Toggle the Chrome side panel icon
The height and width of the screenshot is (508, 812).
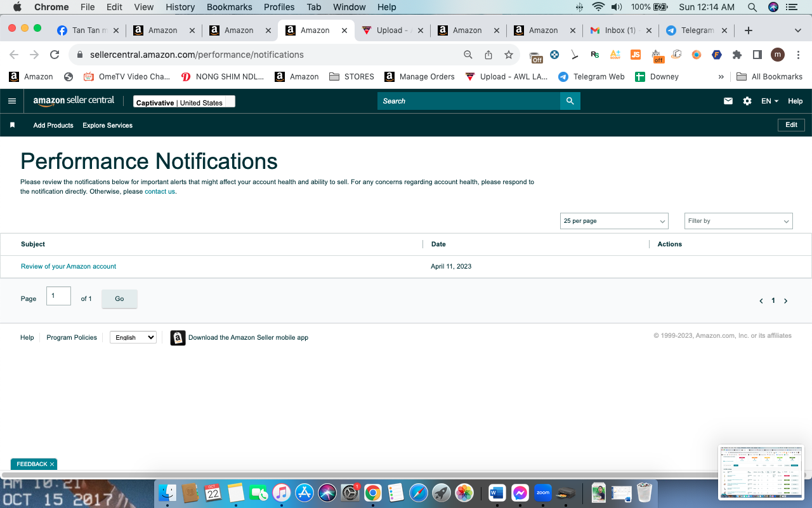(757, 55)
